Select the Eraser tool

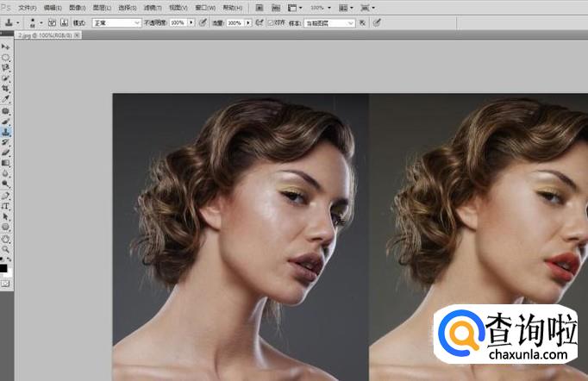tap(5, 153)
